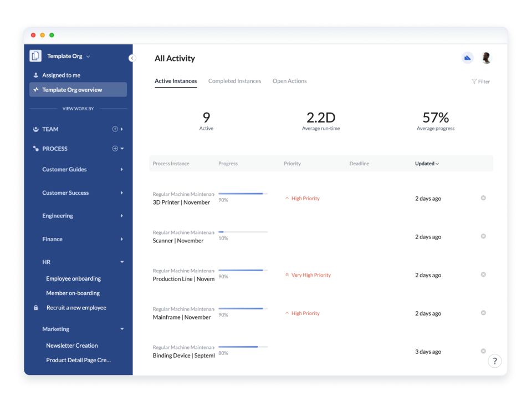Viewport: 532px width, 401px height.
Task: Expand the TEAM section arrow
Action: click(x=122, y=129)
